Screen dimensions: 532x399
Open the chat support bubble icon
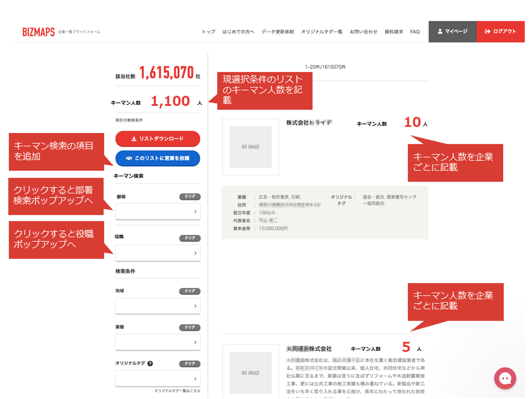pos(505,378)
